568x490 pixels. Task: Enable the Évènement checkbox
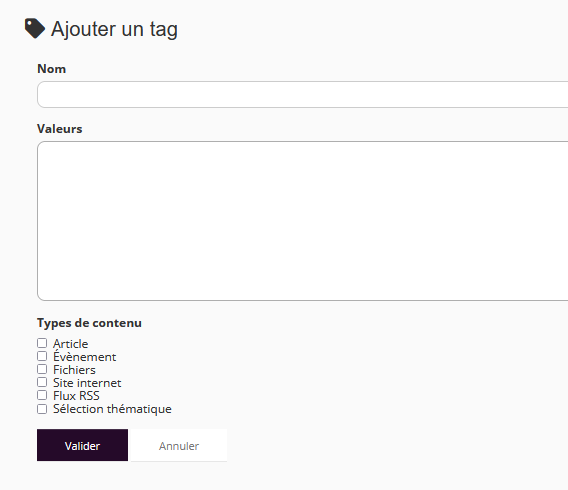(x=42, y=356)
